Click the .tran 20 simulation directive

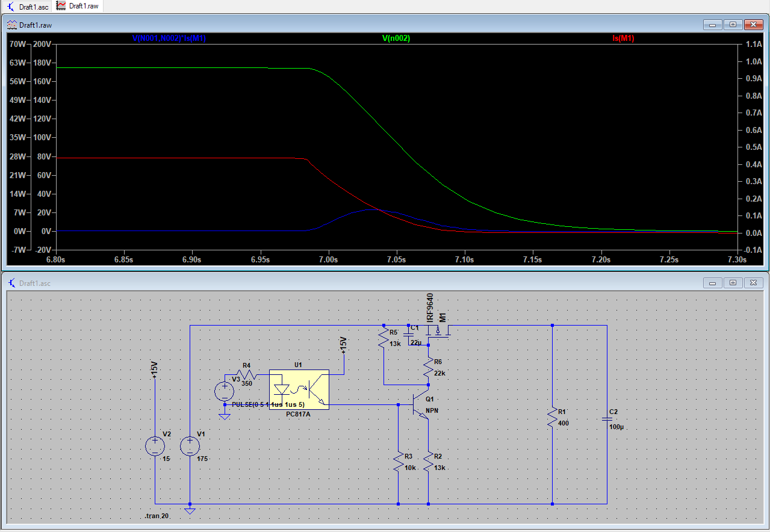[x=157, y=517]
